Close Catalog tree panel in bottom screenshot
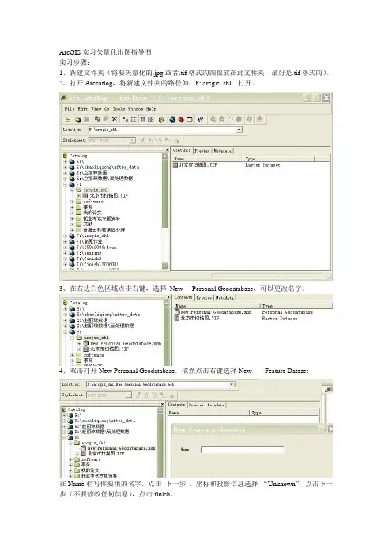 point(162,404)
